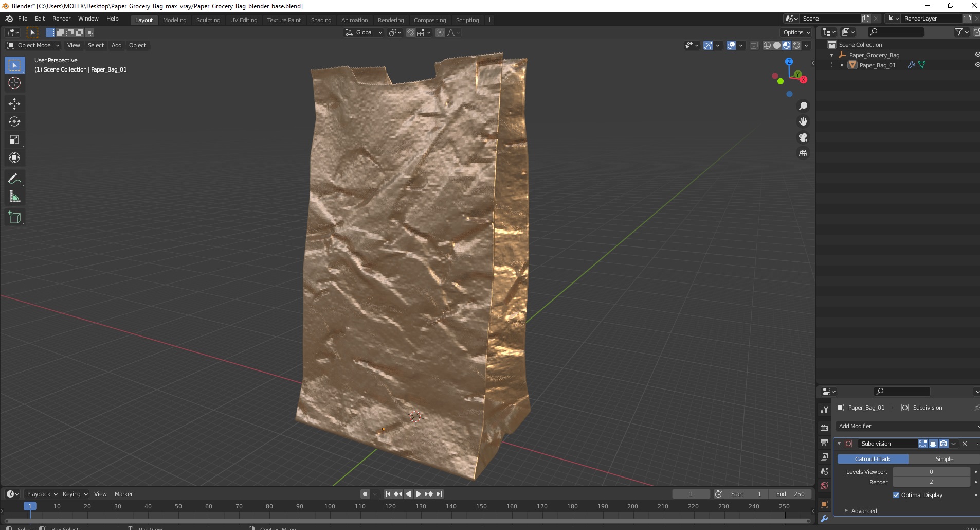Toggle modifier render display
This screenshot has width=980, height=530.
coord(943,444)
